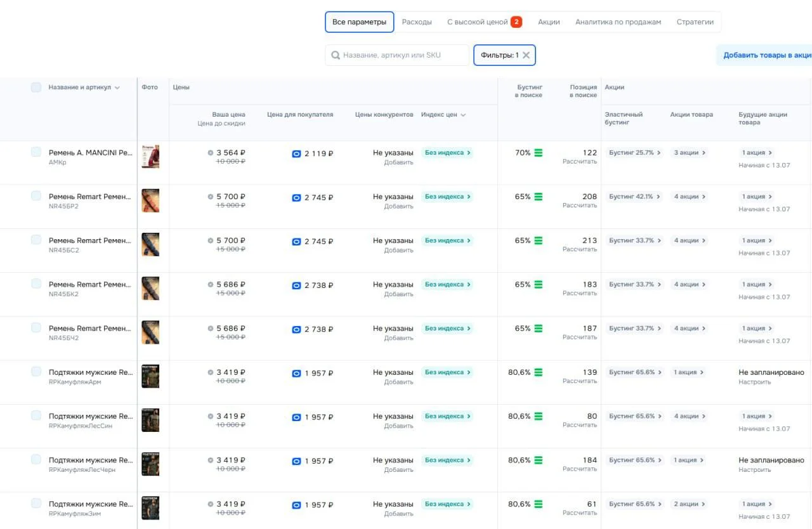Open the "Бустинг 42.1%" chip
Image resolution: width=812 pixels, height=529 pixels.
coord(634,197)
